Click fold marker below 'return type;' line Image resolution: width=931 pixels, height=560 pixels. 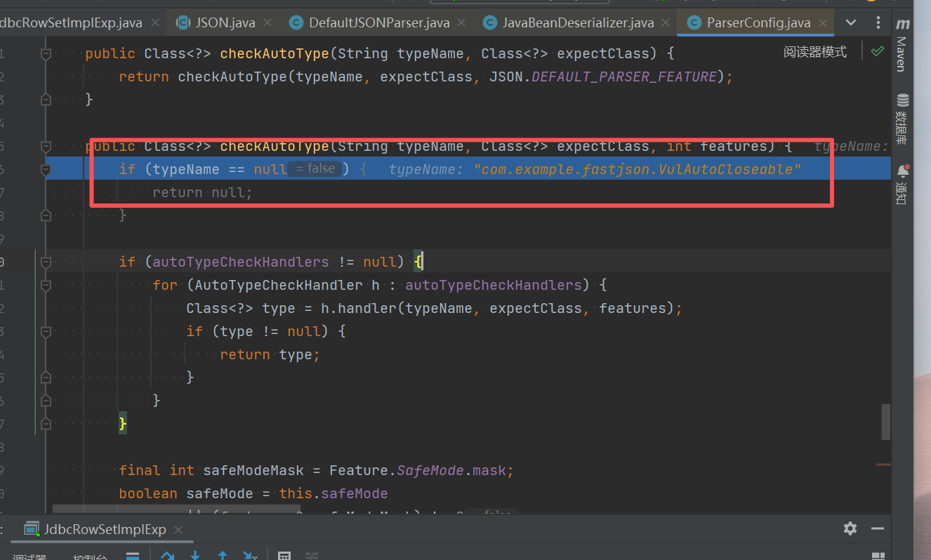(46, 378)
